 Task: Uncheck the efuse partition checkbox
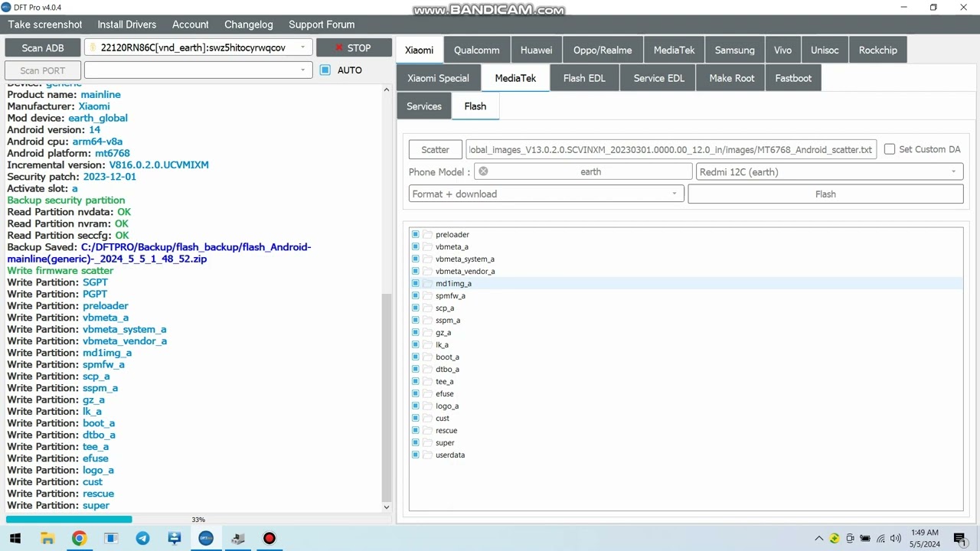tap(415, 393)
